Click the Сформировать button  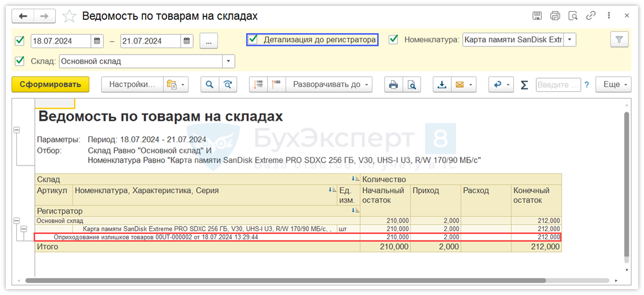[50, 85]
